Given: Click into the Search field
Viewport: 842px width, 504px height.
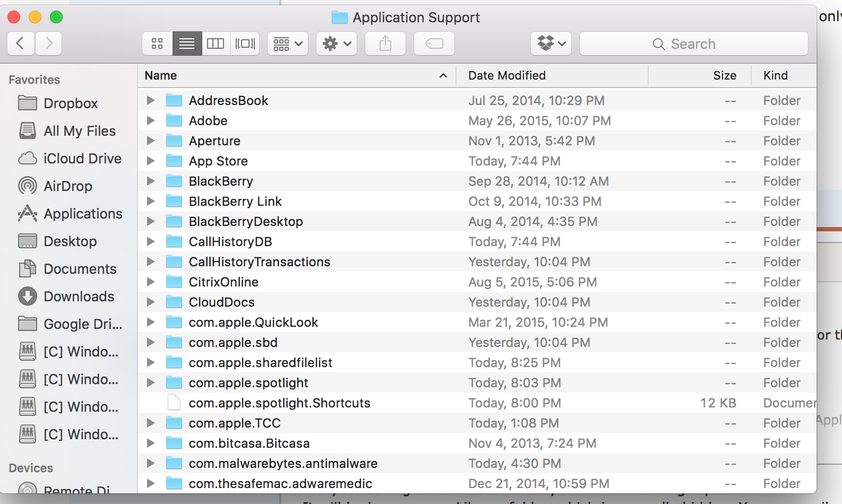Looking at the screenshot, I should coord(694,44).
